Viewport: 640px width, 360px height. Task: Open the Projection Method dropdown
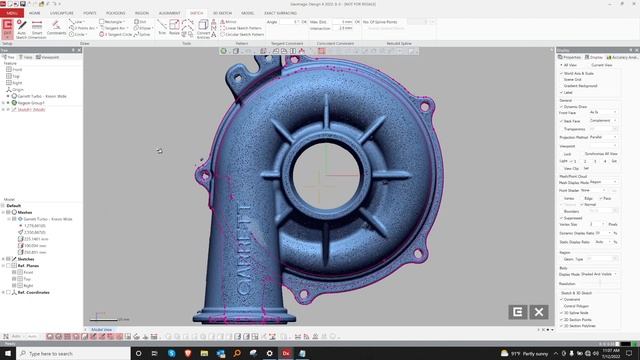coord(603,137)
